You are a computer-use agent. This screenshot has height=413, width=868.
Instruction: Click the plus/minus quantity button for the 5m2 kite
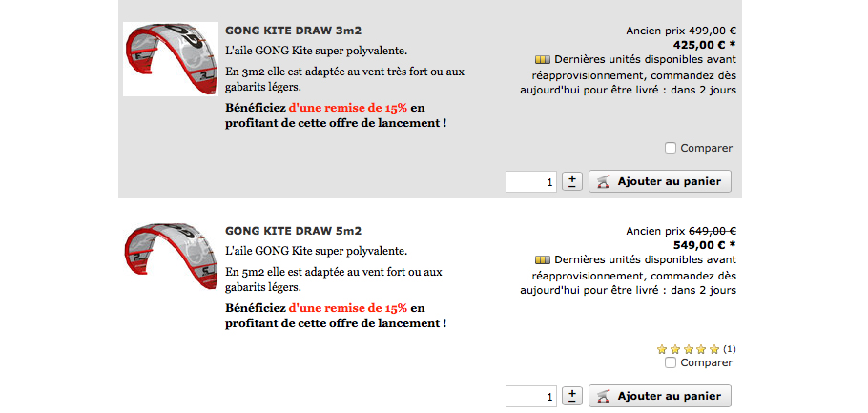(572, 396)
